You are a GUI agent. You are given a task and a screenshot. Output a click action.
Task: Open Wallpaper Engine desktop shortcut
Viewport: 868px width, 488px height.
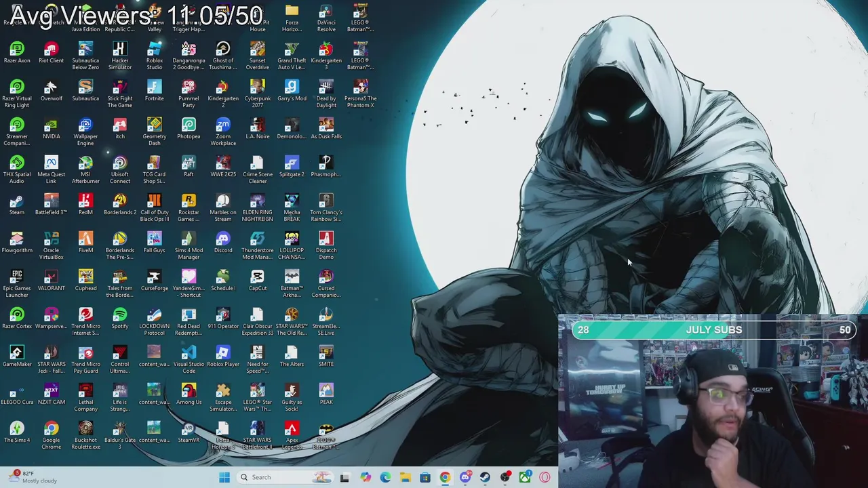(85, 132)
